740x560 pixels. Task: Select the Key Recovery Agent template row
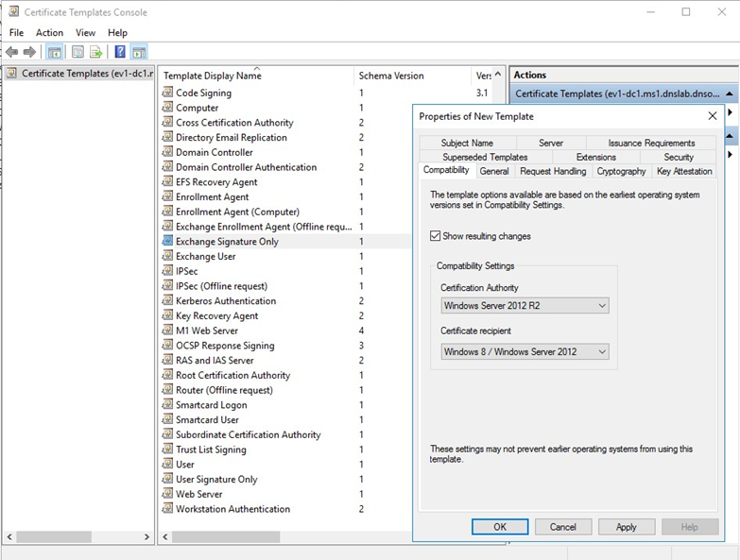[x=285, y=315]
